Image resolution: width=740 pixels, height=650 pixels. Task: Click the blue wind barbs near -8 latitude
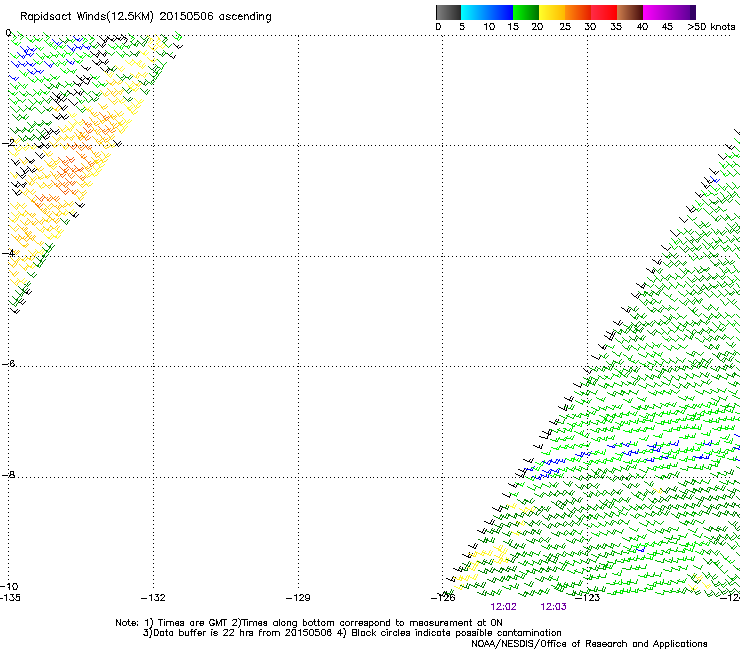pyautogui.click(x=547, y=467)
